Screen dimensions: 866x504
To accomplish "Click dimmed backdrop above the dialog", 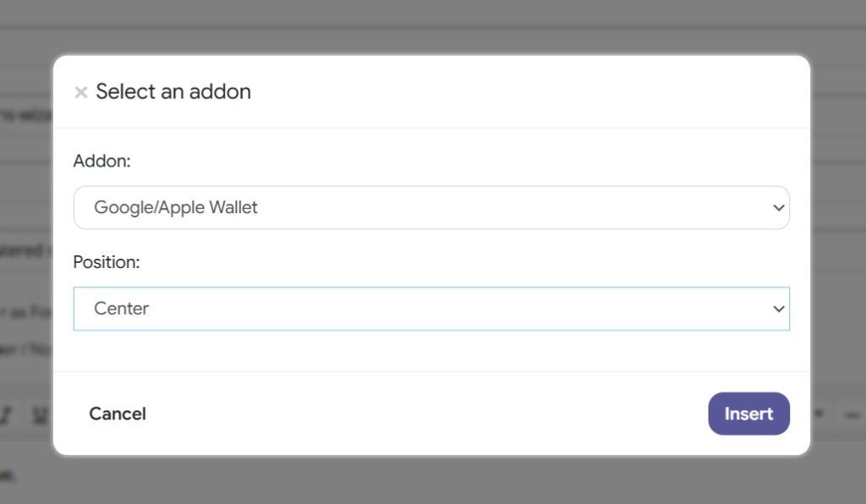I will coord(433,26).
